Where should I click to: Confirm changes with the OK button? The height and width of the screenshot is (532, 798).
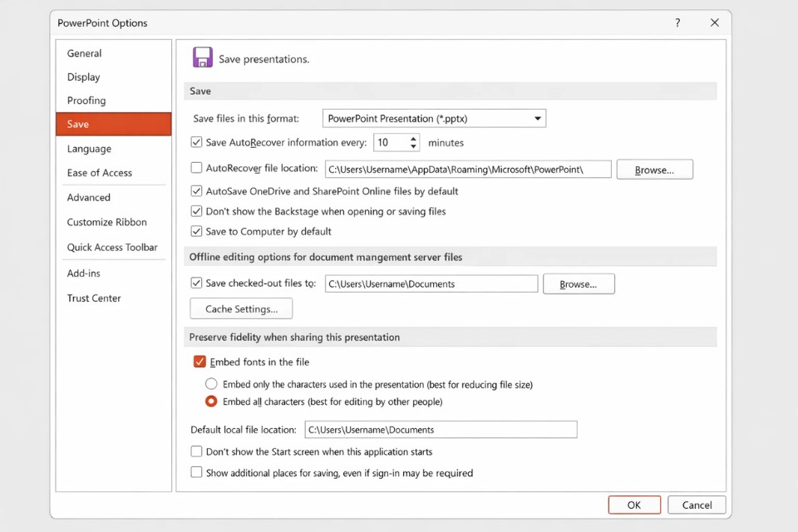634,505
